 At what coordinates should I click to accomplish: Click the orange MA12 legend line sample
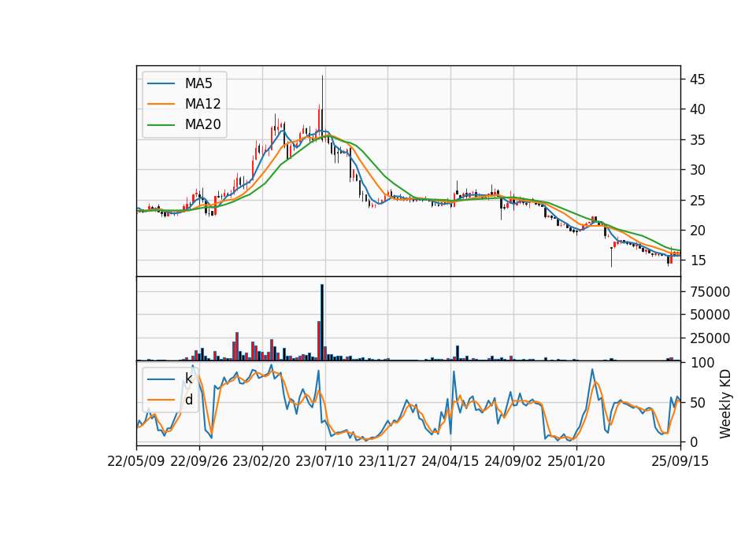[x=161, y=104]
